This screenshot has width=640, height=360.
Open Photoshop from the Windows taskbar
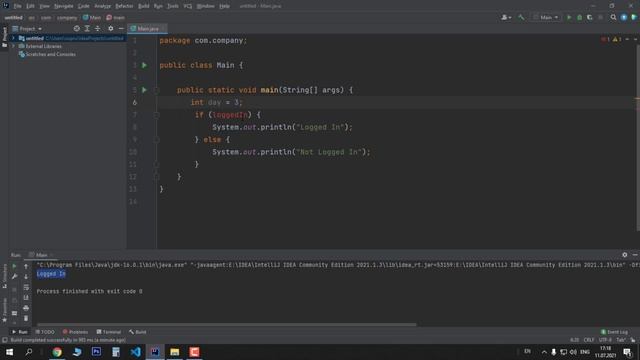pyautogui.click(x=96, y=352)
